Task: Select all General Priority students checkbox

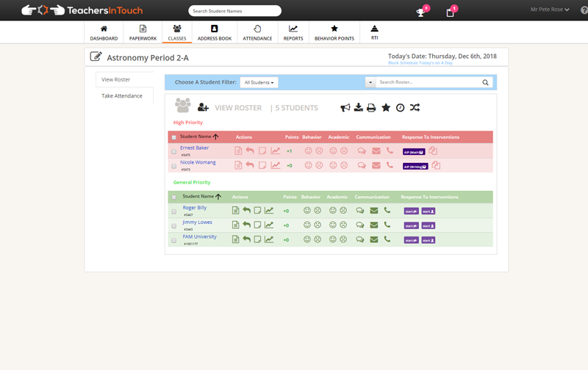Action: pyautogui.click(x=174, y=197)
